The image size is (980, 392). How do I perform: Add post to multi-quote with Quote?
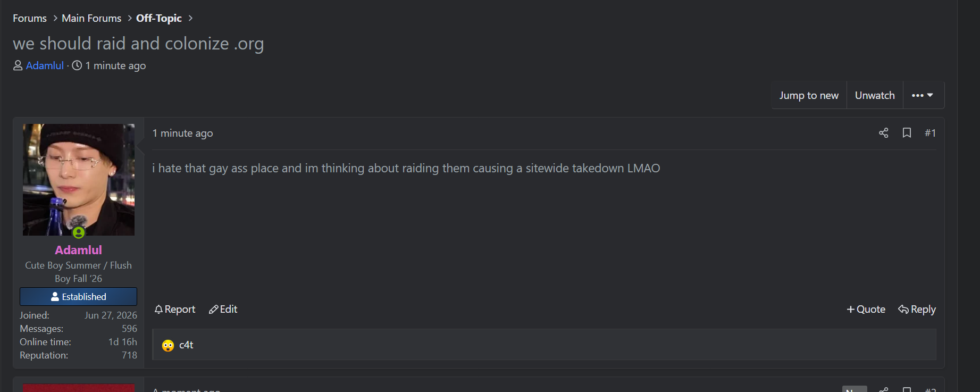866,310
